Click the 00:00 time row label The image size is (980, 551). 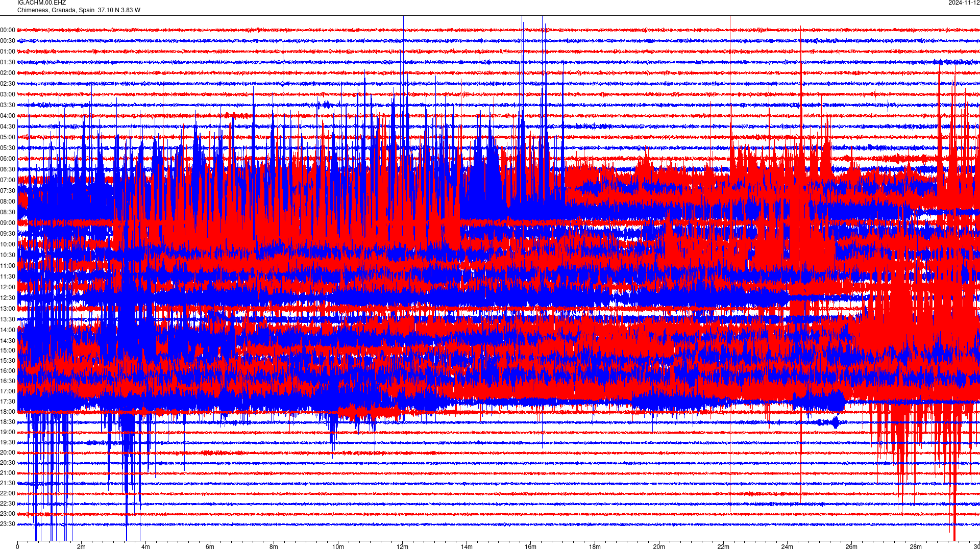pyautogui.click(x=8, y=30)
